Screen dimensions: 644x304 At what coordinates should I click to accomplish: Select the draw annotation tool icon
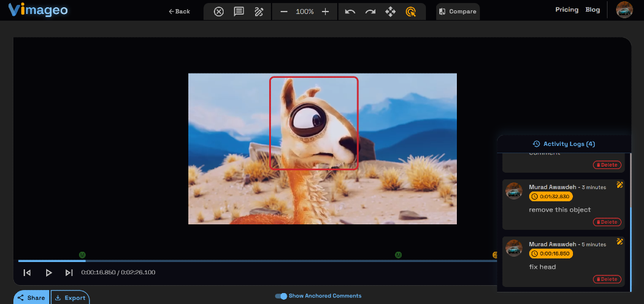(259, 12)
